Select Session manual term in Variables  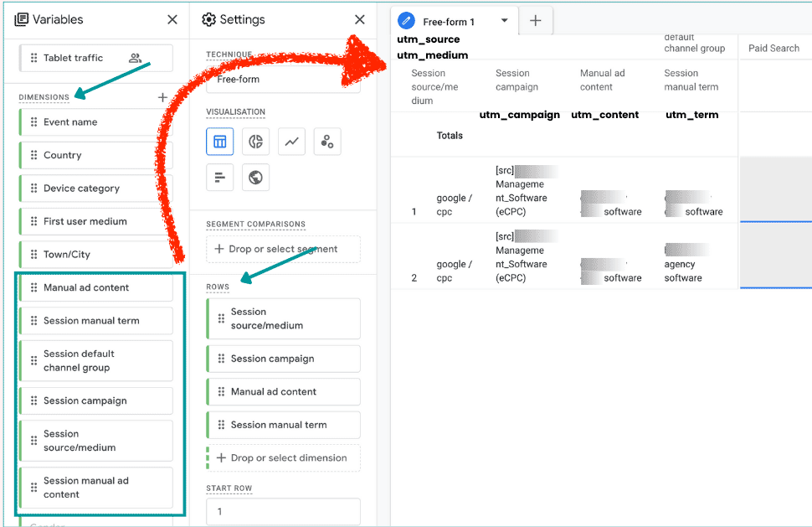tap(96, 321)
